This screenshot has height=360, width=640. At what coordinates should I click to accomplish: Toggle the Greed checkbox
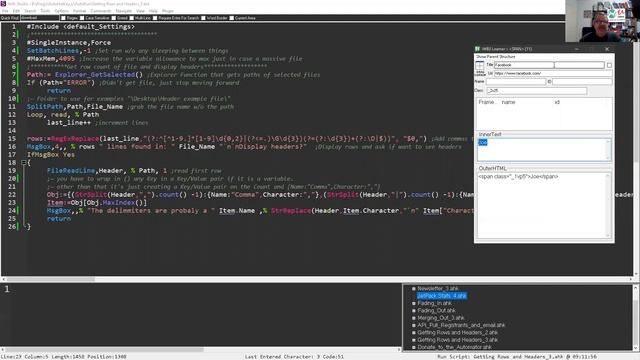[113, 18]
